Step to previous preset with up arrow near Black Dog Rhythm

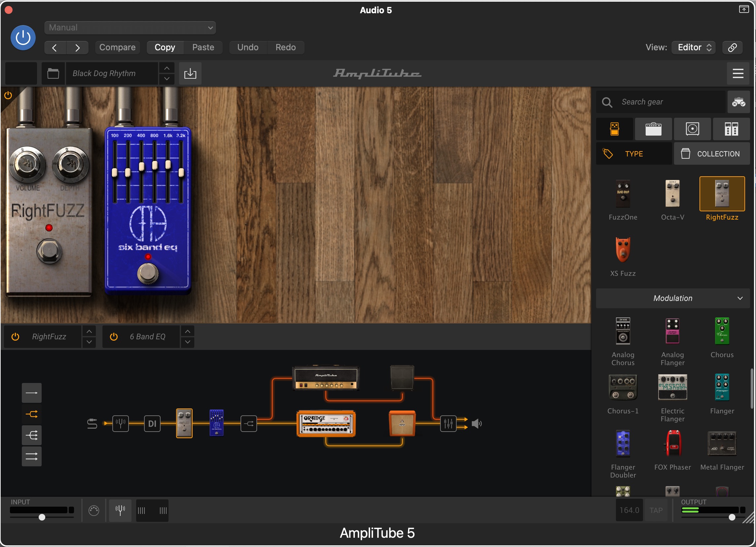(x=167, y=68)
